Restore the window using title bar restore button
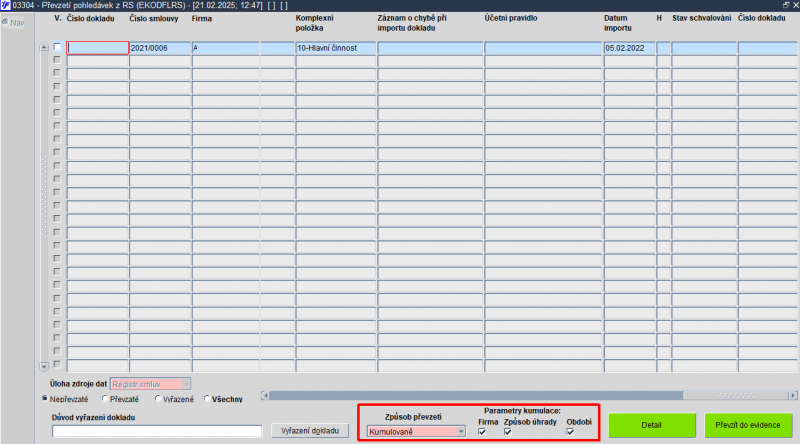Image resolution: width=800 pixels, height=444 pixels. point(786,5)
